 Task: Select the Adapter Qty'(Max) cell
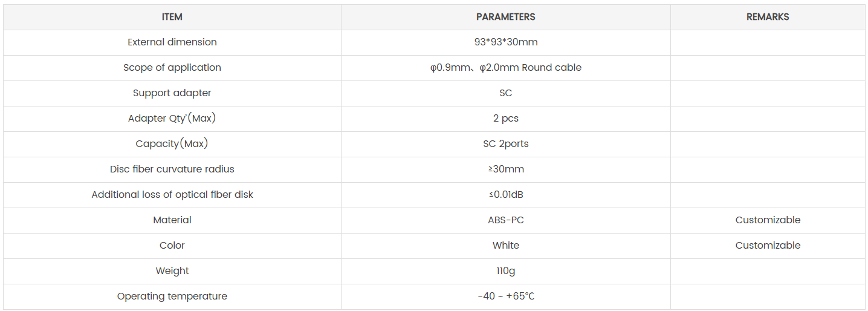coord(172,119)
